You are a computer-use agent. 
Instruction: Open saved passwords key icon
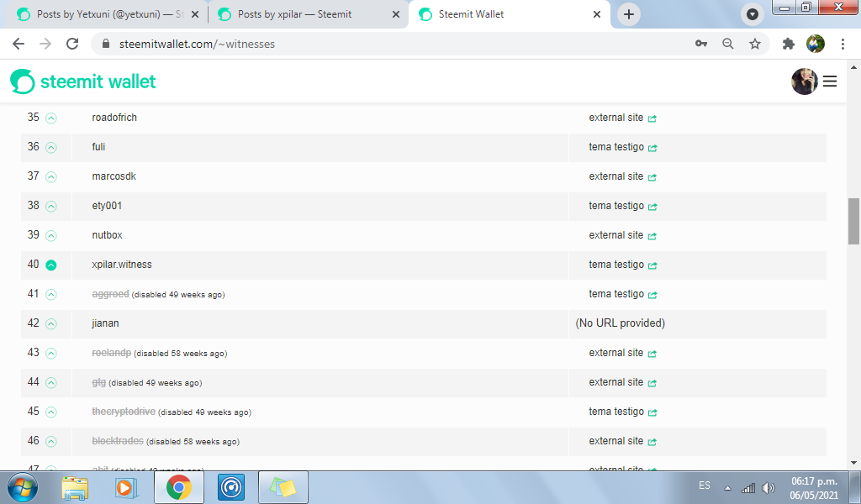(x=701, y=44)
